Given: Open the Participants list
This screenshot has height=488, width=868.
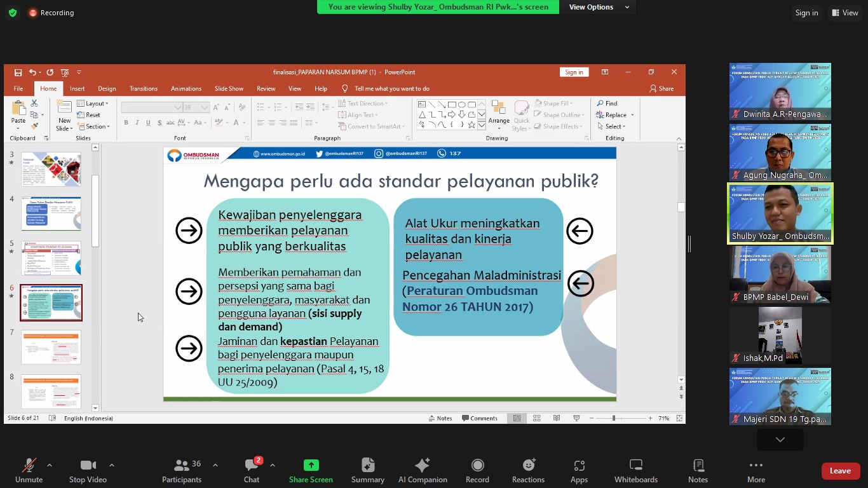Looking at the screenshot, I should click(182, 471).
